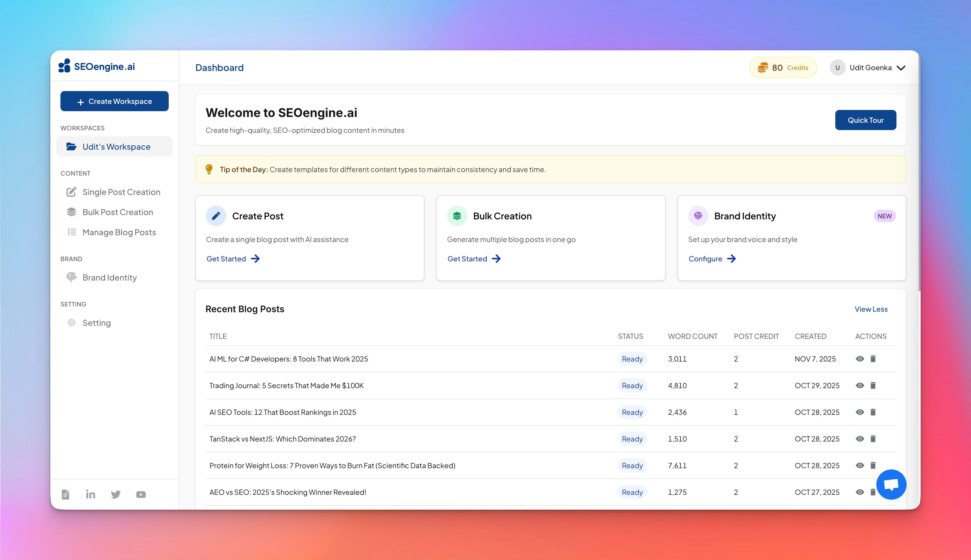Viewport: 971px width, 560px height.
Task: Preview the Trading Journal post with the eye icon
Action: pos(860,385)
